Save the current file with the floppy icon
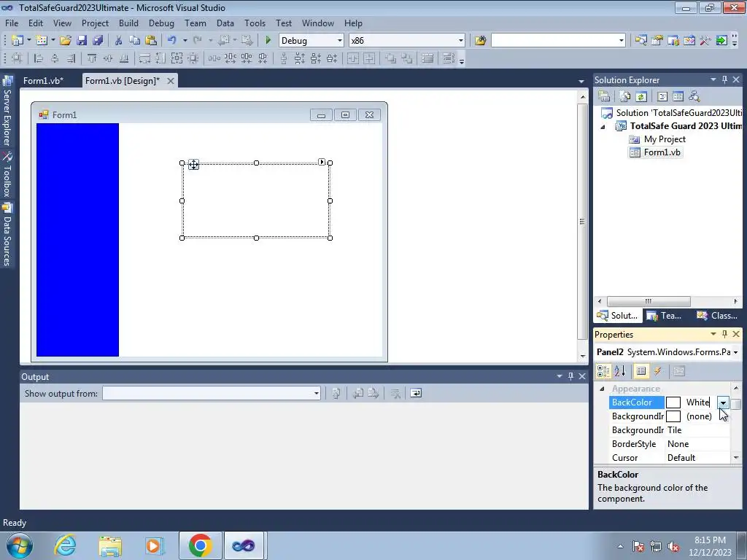This screenshot has width=747, height=560. pyautogui.click(x=82, y=41)
